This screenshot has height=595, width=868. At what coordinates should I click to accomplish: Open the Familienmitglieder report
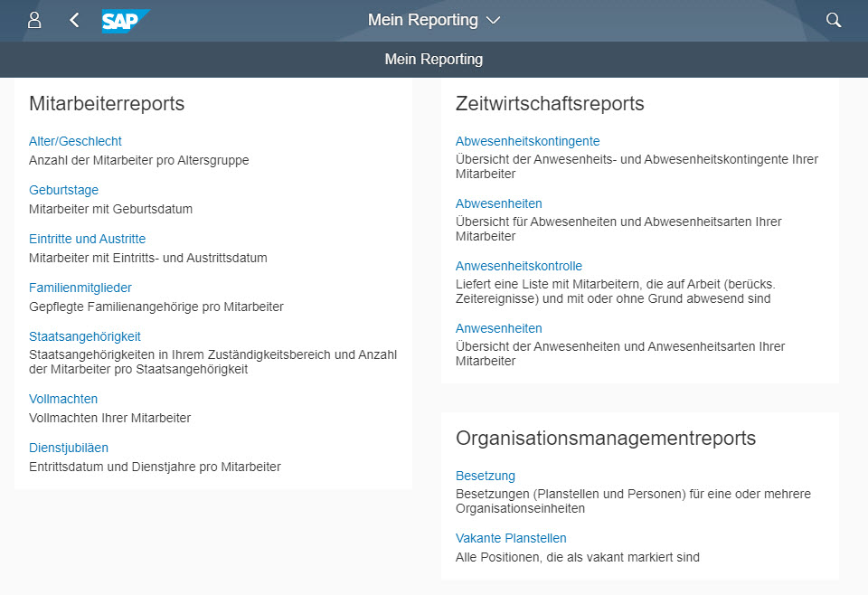80,288
